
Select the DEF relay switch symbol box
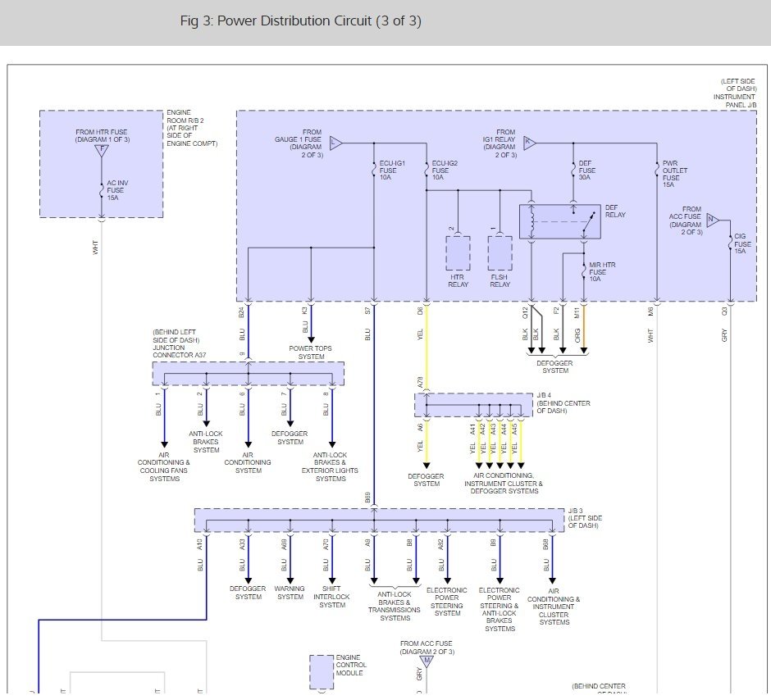[x=560, y=221]
